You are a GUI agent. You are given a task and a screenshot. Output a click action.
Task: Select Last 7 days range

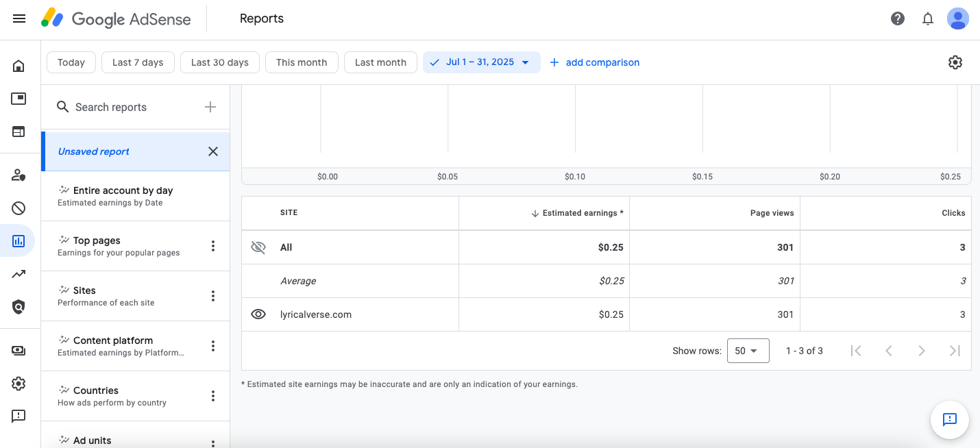click(x=138, y=62)
